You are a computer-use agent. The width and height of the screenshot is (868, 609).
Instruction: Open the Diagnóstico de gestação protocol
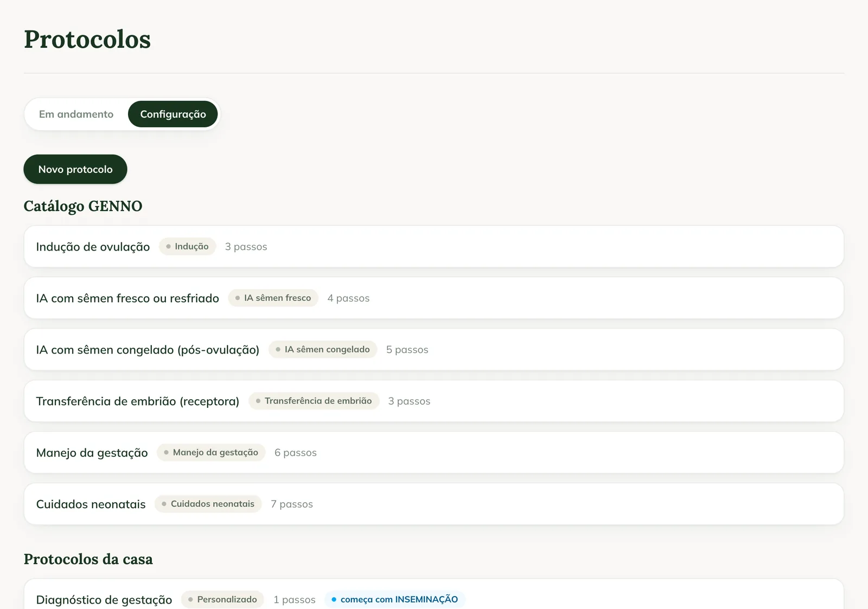pyautogui.click(x=434, y=594)
